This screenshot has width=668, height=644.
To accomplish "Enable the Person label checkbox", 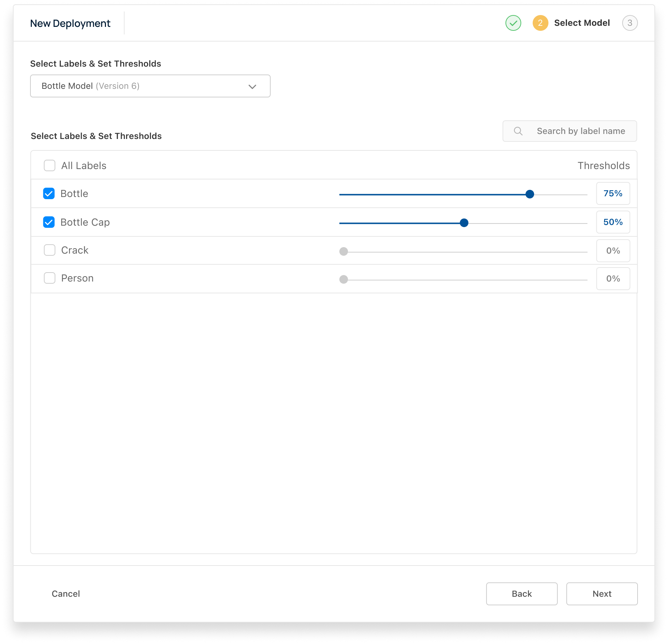I will pos(49,278).
